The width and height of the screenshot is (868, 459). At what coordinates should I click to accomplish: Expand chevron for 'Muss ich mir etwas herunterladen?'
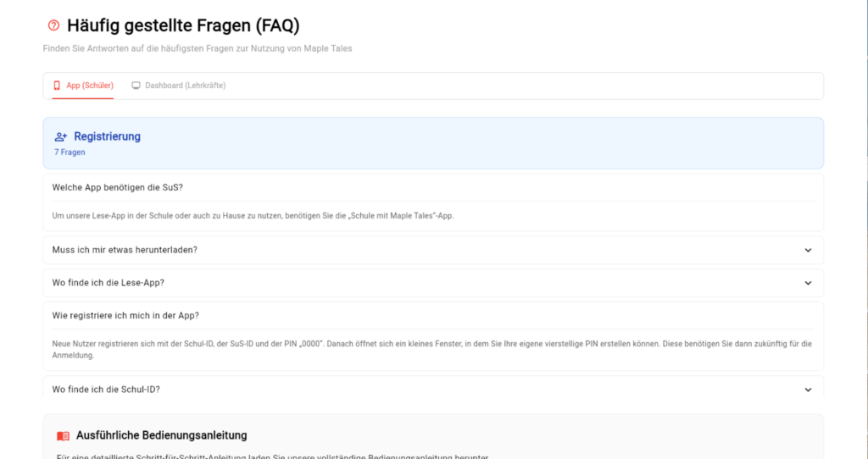pyautogui.click(x=808, y=250)
